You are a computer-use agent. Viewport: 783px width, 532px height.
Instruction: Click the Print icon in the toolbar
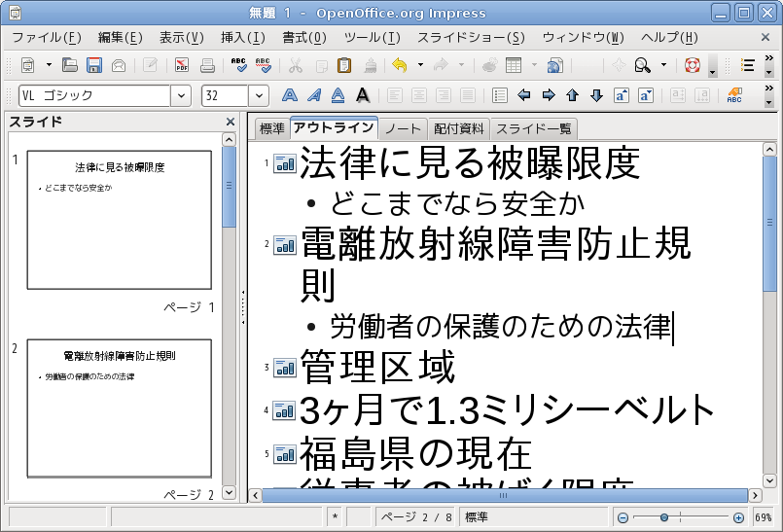coord(207,66)
